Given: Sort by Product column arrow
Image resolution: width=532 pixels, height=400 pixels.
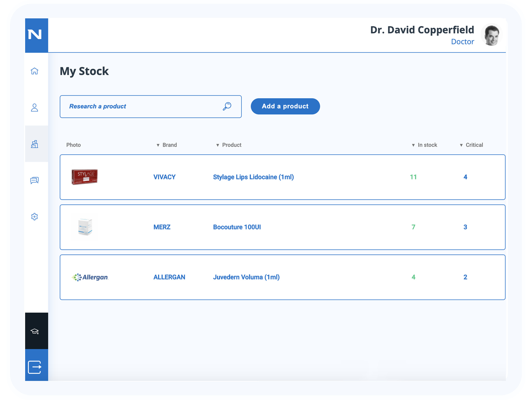Looking at the screenshot, I should coord(217,145).
